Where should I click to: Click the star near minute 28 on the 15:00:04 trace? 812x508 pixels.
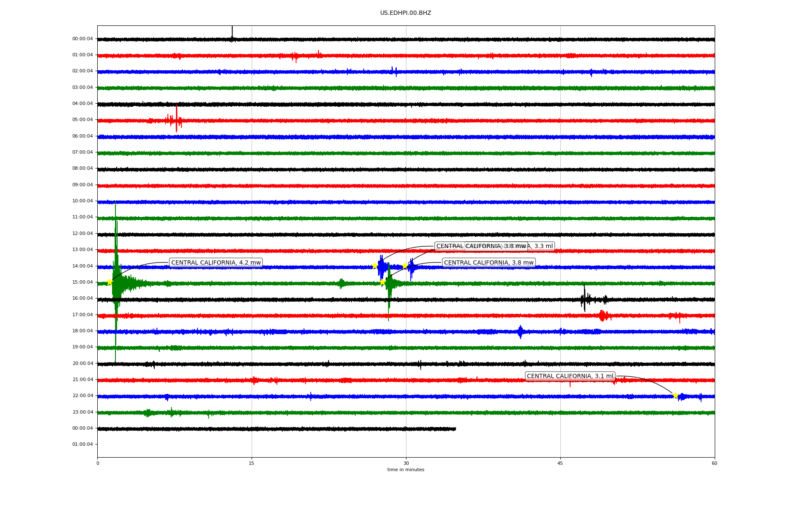382,282
